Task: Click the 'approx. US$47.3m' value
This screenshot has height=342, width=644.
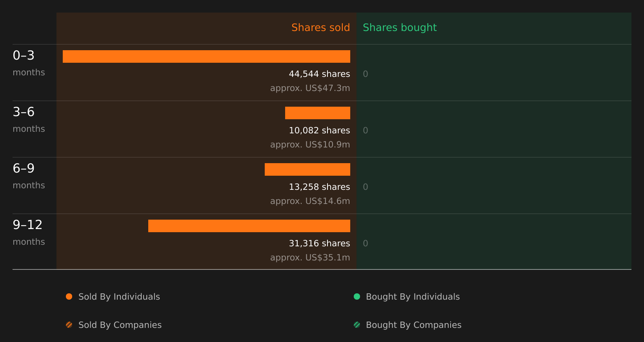Action: (x=310, y=88)
